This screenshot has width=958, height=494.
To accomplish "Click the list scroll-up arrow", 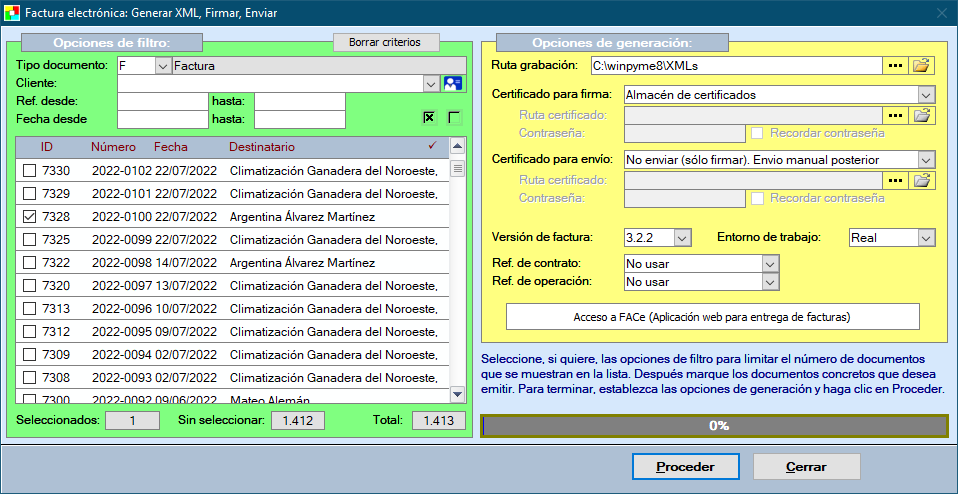I will (458, 147).
